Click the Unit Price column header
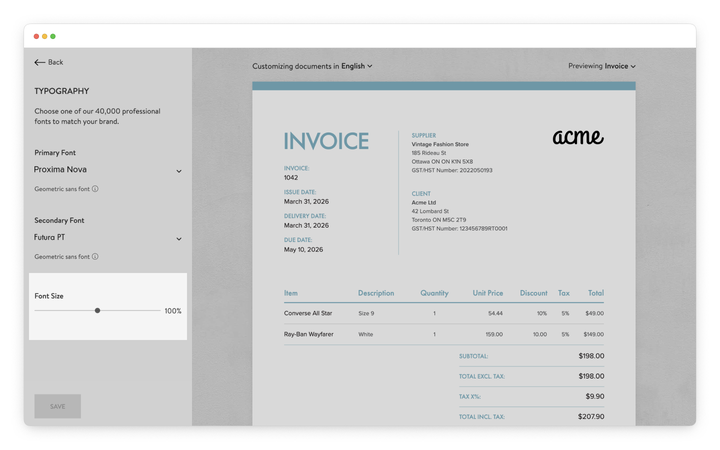Screen dimensions: 720x450 [488, 293]
